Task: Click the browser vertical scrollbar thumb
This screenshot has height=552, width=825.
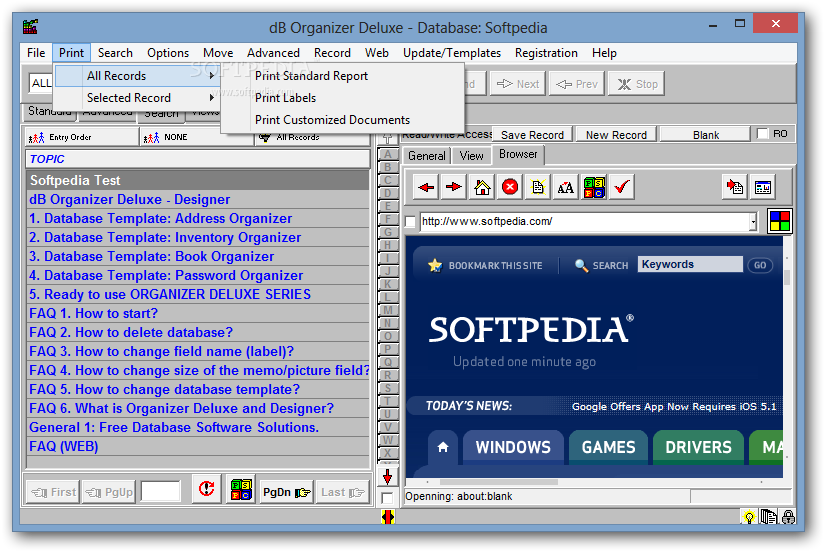Action: click(787, 277)
